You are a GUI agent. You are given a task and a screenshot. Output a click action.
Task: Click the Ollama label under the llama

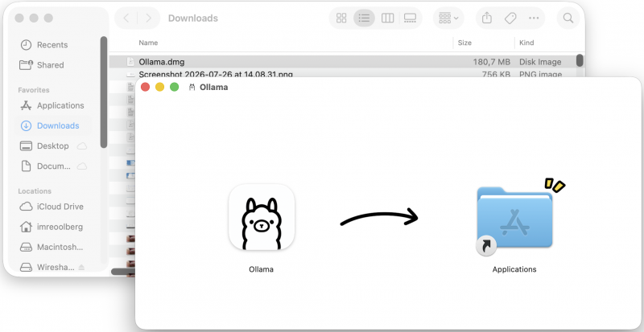click(261, 269)
